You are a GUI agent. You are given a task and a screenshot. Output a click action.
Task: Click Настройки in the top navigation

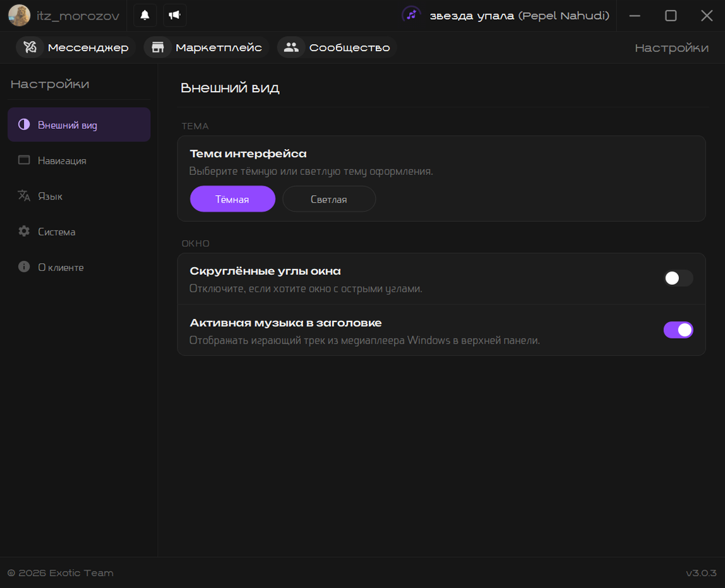coord(671,47)
